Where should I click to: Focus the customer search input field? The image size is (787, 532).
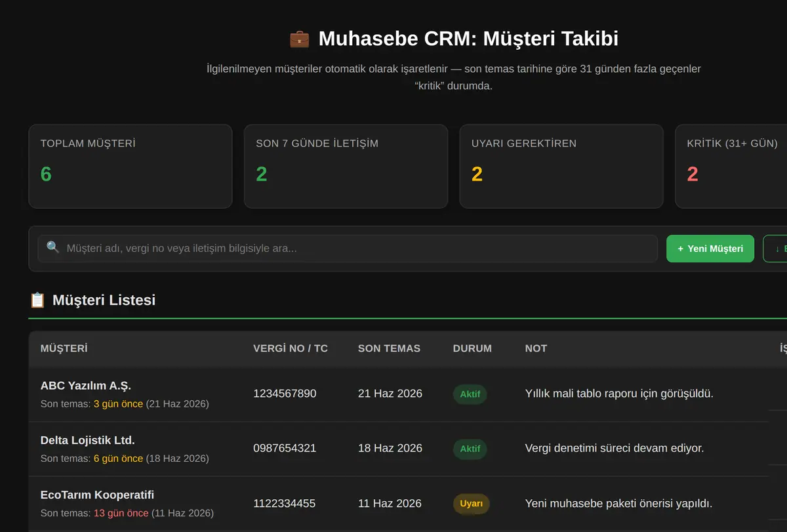(348, 249)
